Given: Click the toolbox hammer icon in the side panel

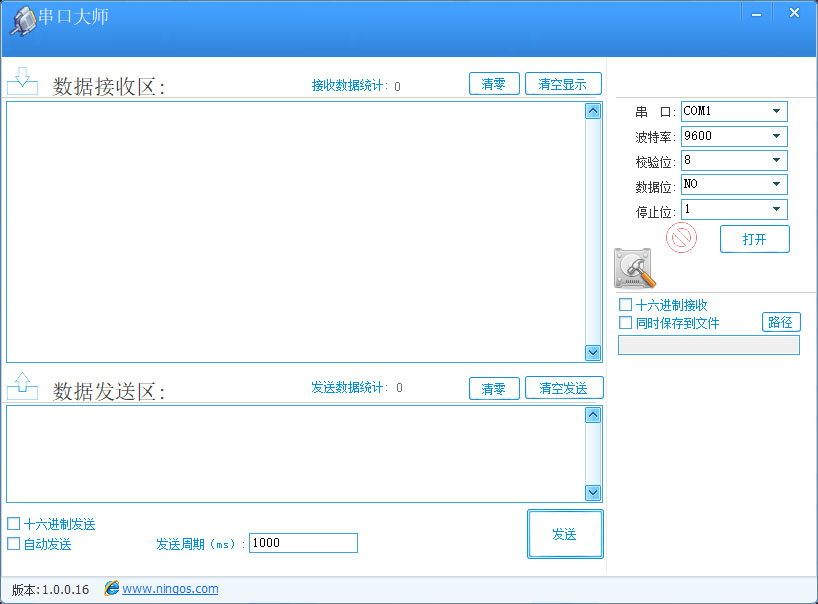Looking at the screenshot, I should 633,268.
